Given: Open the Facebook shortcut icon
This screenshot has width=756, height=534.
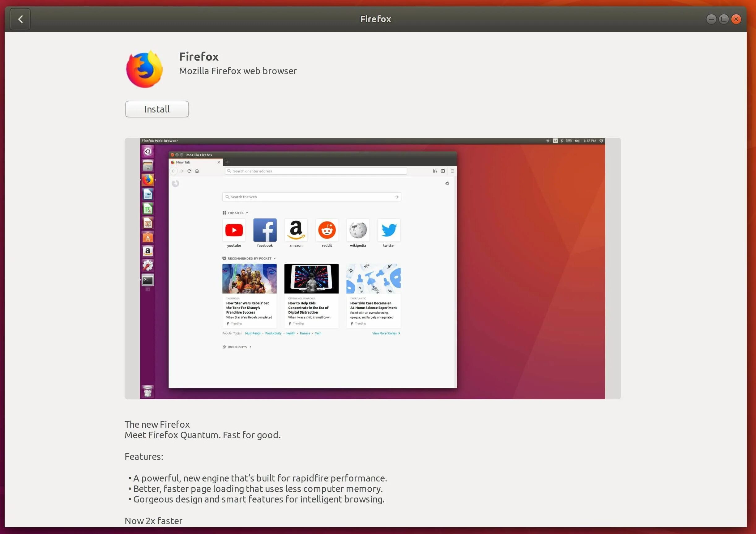Looking at the screenshot, I should click(x=265, y=230).
